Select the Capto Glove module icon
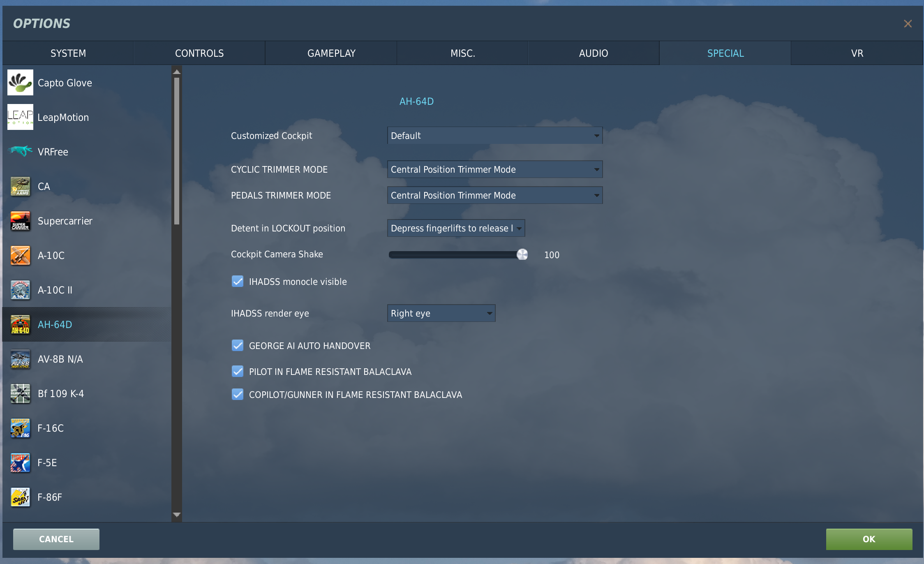Viewport: 924px width, 564px height. coord(20,83)
